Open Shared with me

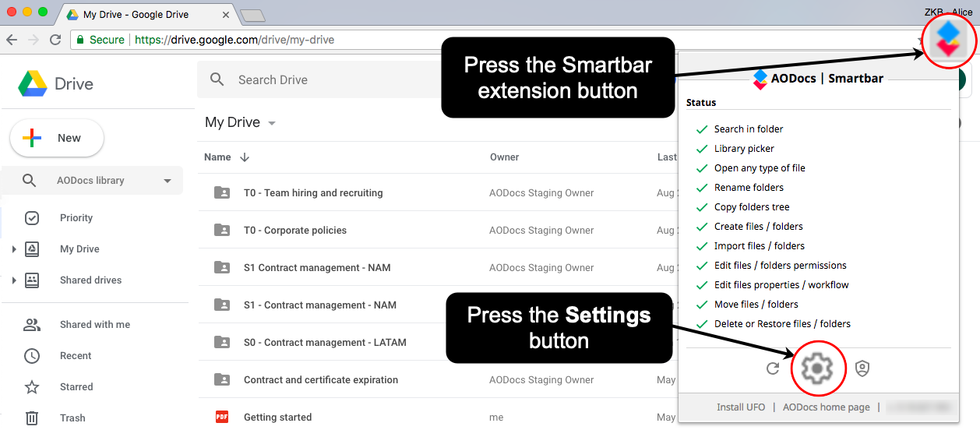[95, 325]
